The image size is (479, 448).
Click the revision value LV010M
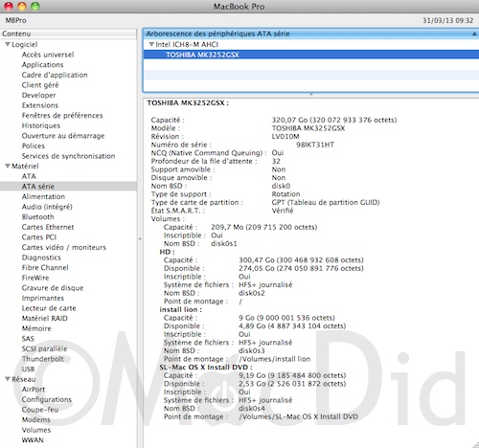[x=285, y=137]
